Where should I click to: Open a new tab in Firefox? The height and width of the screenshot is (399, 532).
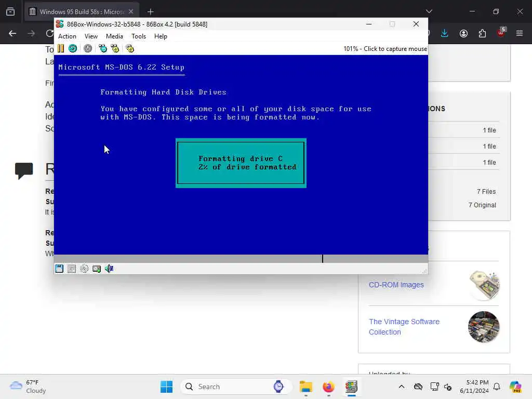point(150,12)
